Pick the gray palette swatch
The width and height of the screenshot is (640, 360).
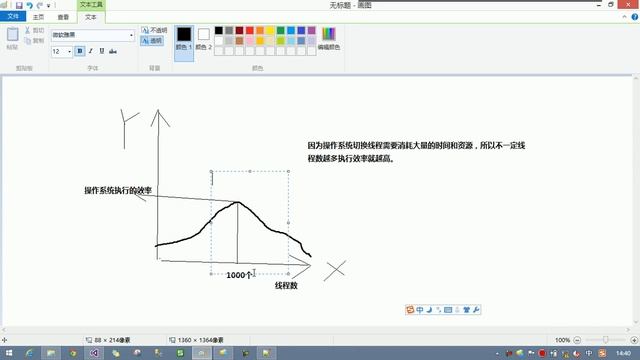pos(229,30)
